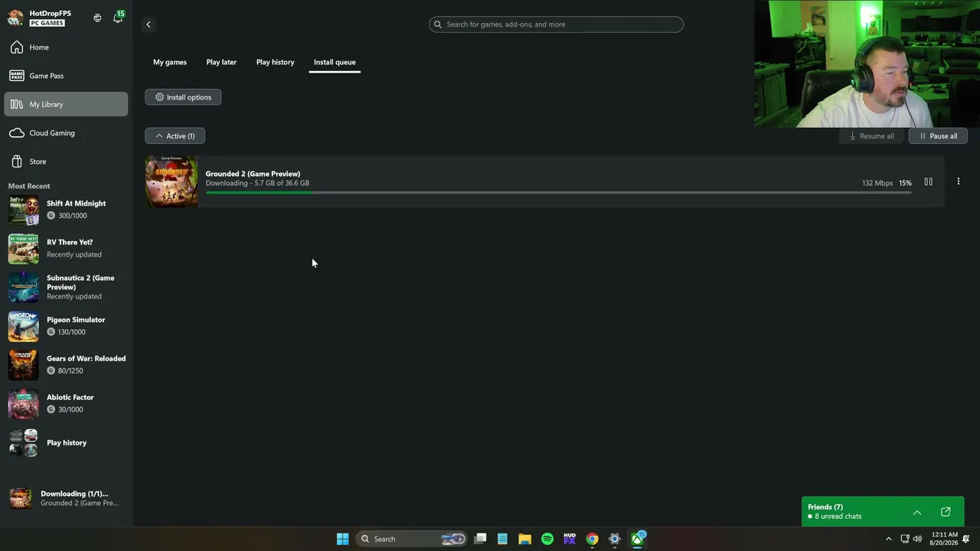Open Pigeon Simulator from Most Recent
Image resolution: width=980 pixels, height=551 pixels.
coord(67,326)
